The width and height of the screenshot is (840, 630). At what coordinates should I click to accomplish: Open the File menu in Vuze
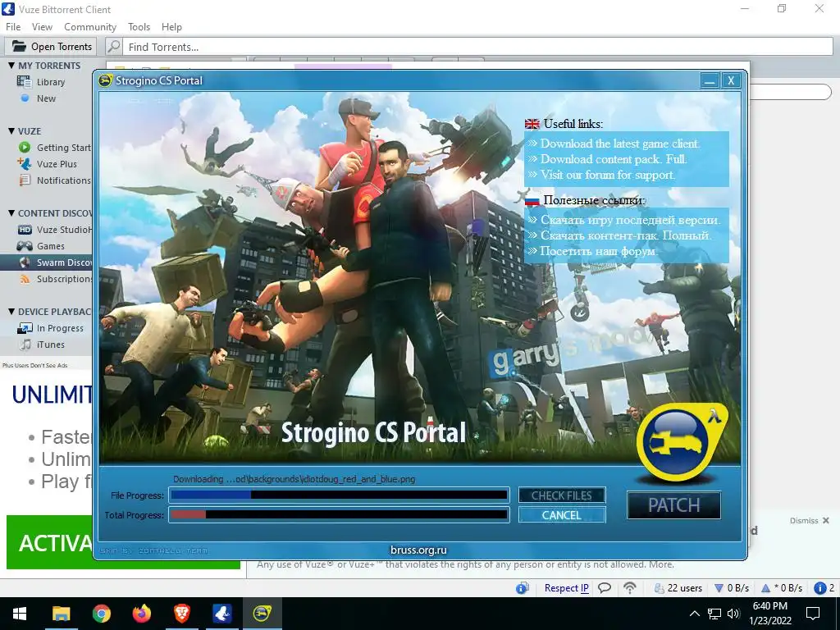(x=13, y=27)
